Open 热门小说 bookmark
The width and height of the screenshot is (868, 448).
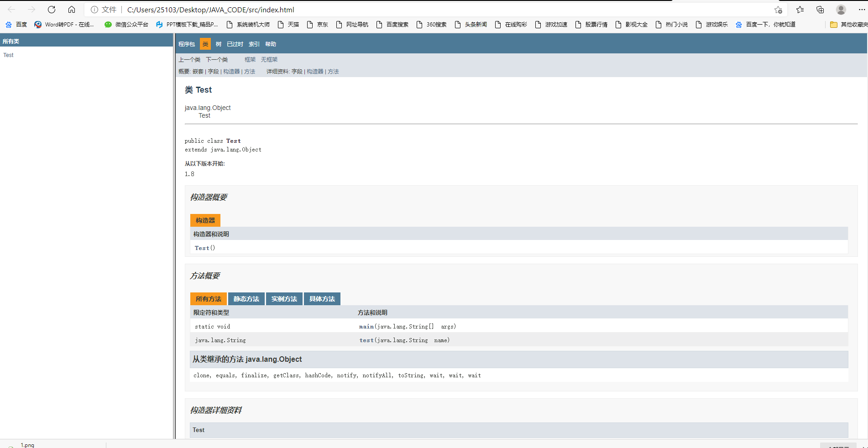click(x=671, y=25)
